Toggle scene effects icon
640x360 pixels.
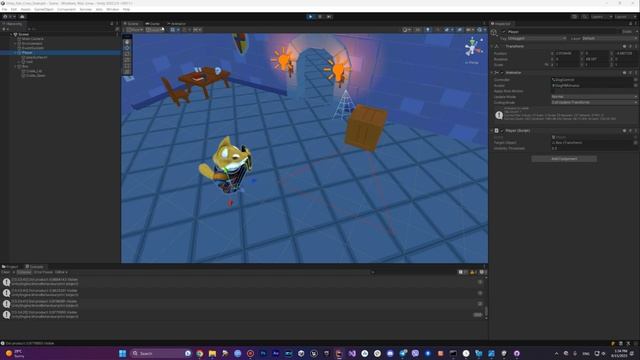point(448,29)
